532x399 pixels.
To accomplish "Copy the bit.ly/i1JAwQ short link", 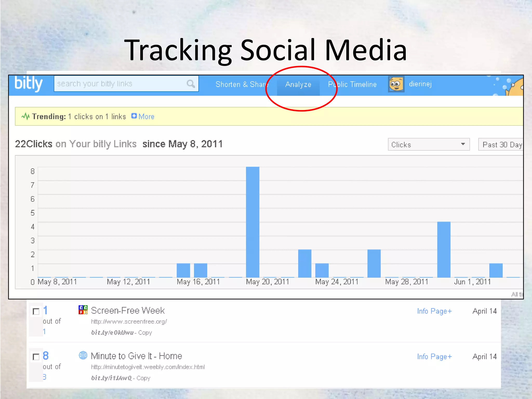I will 143,378.
